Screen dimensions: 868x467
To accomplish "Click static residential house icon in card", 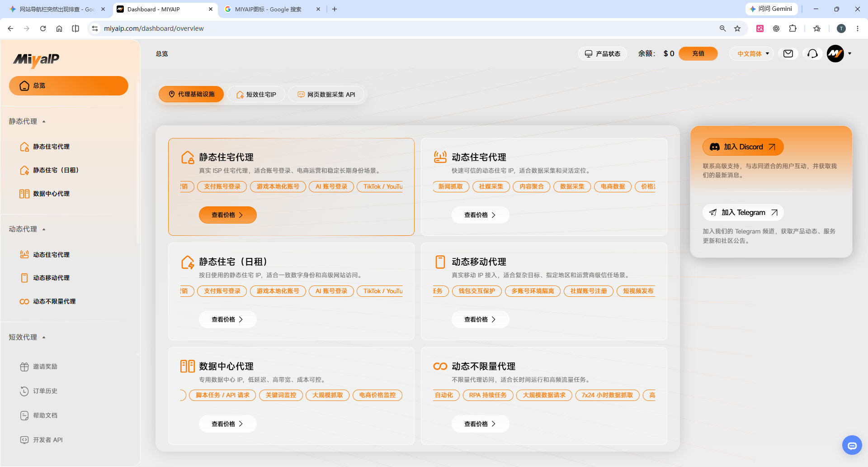I will point(188,157).
